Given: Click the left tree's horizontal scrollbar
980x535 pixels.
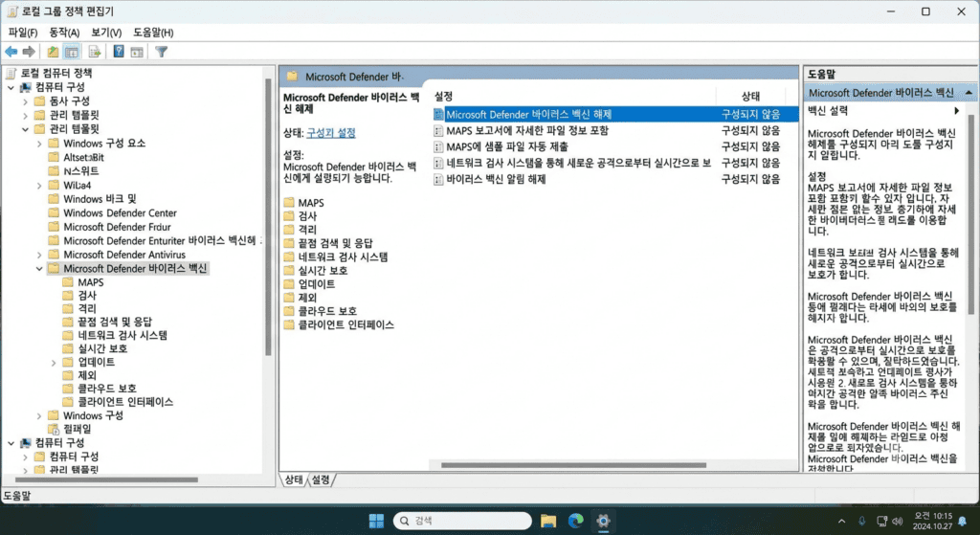Looking at the screenshot, I should pyautogui.click(x=106, y=480).
